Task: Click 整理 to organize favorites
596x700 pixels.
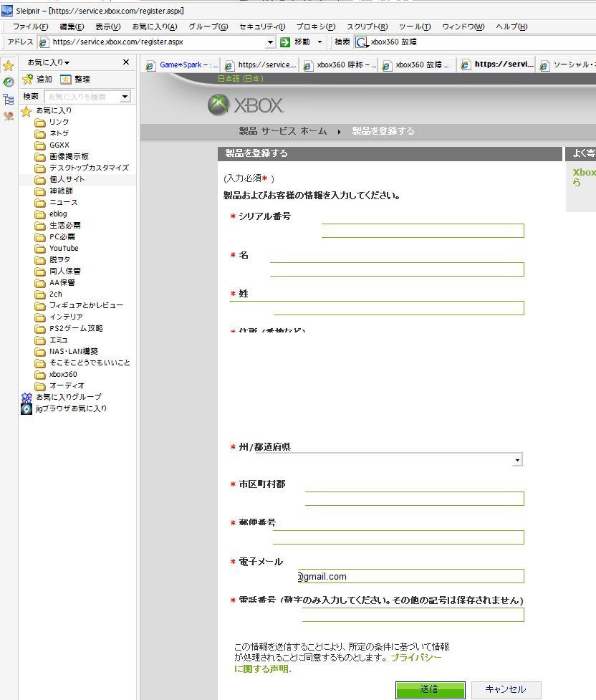Action: pos(75,80)
